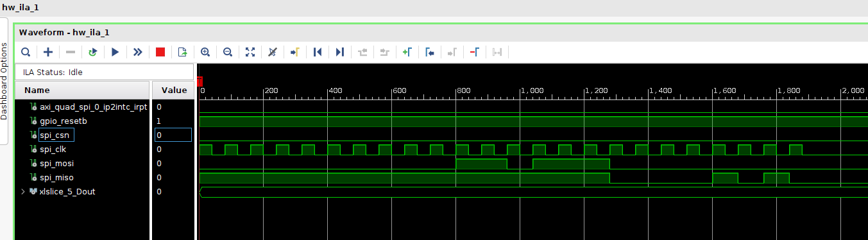The image size is (868, 240).
Task: Add a marker with green plus icon
Action: [x=407, y=52]
